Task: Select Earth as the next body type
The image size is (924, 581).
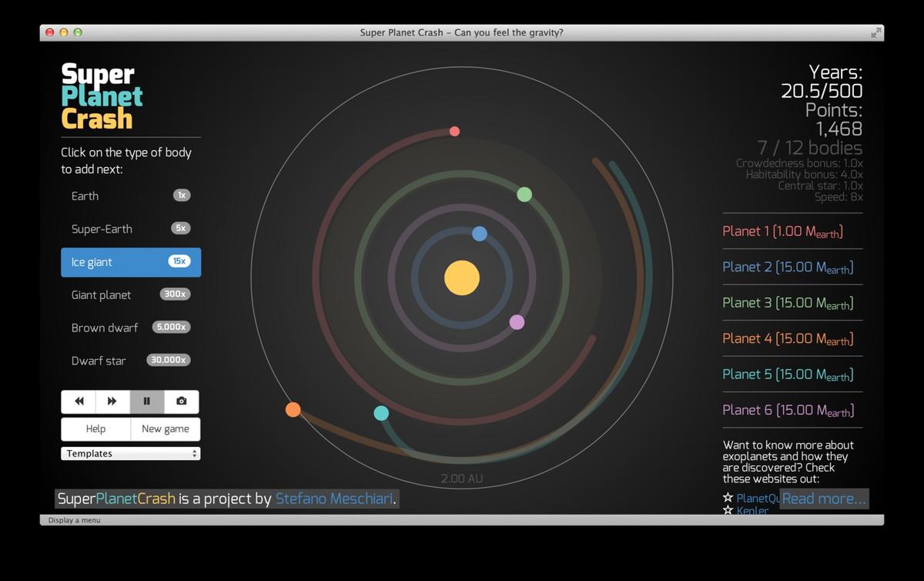Action: [x=130, y=196]
